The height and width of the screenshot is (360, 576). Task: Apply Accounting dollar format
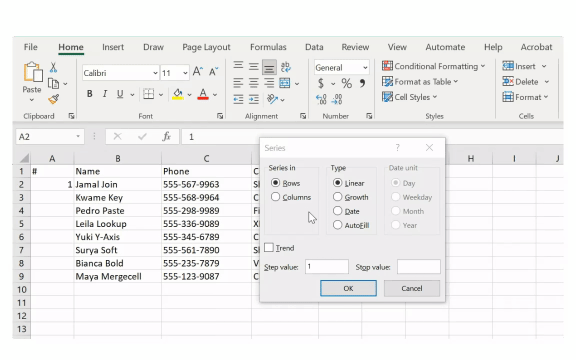(x=321, y=83)
